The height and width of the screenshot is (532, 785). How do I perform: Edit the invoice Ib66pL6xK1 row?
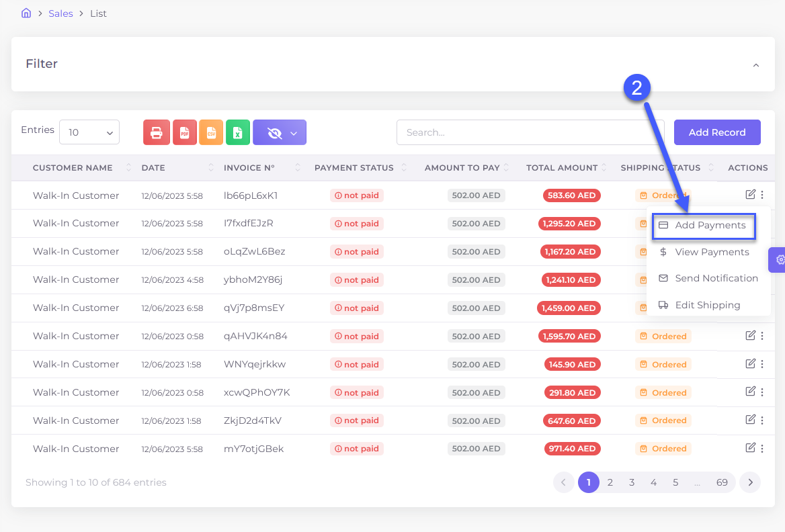pos(750,194)
